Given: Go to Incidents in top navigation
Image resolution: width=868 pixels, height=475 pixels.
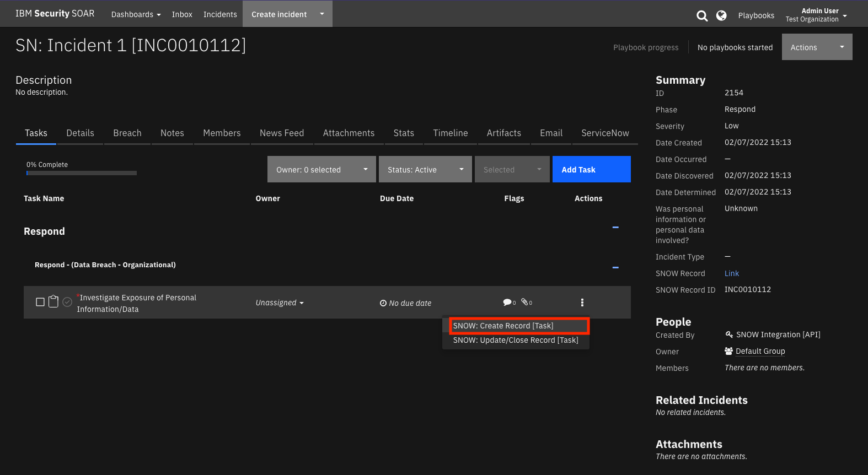Looking at the screenshot, I should [220, 14].
